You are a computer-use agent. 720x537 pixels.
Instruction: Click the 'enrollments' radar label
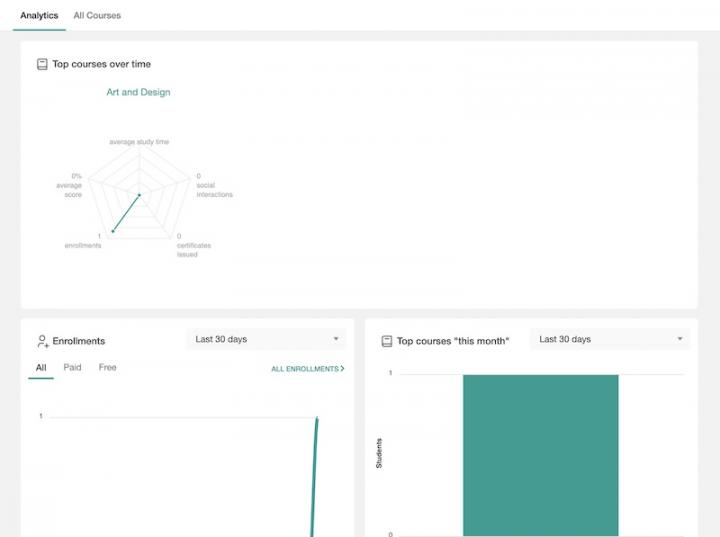coord(83,245)
